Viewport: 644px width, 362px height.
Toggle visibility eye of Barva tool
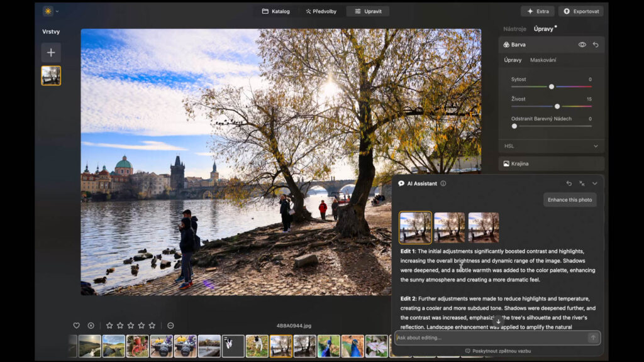582,45
